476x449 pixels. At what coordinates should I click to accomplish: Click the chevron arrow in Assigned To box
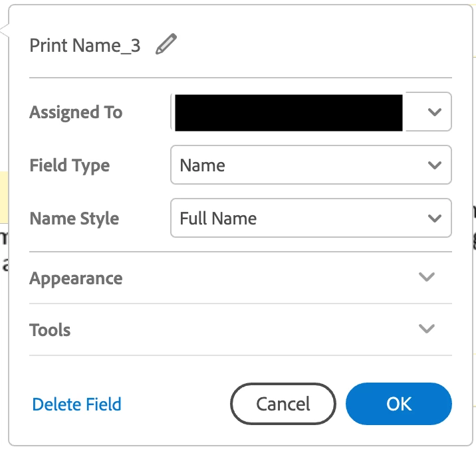(435, 112)
